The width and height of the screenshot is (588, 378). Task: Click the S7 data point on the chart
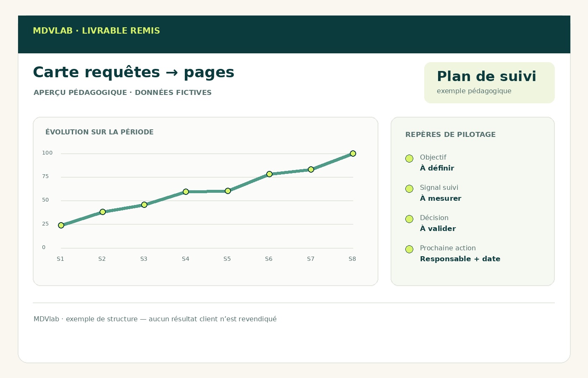click(x=311, y=170)
